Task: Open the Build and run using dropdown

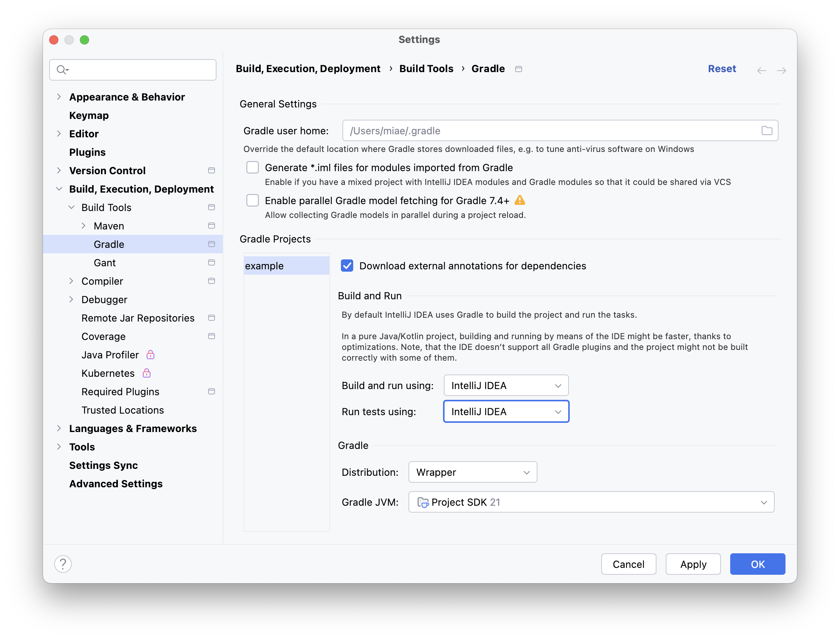Action: tap(506, 385)
